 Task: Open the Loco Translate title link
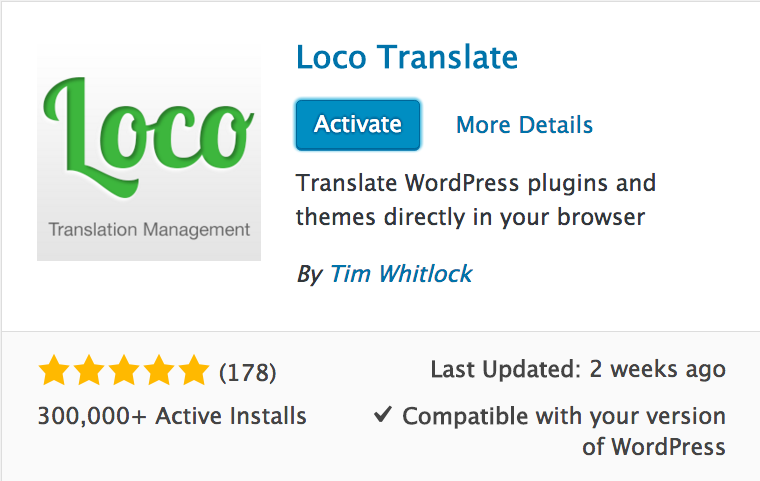pyautogui.click(x=407, y=57)
